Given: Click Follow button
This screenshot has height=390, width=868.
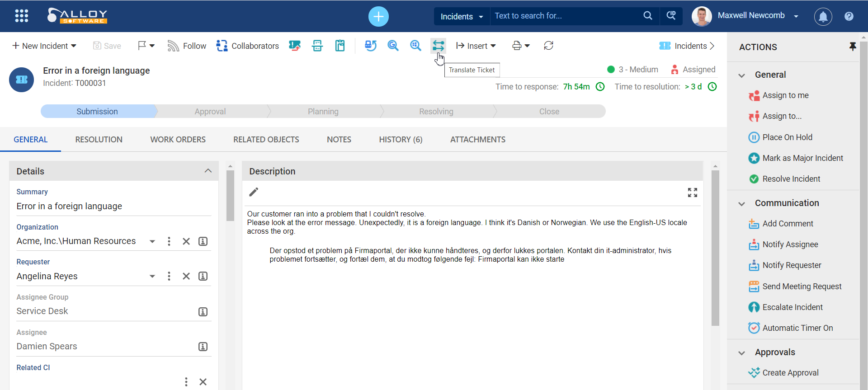Looking at the screenshot, I should pos(187,46).
